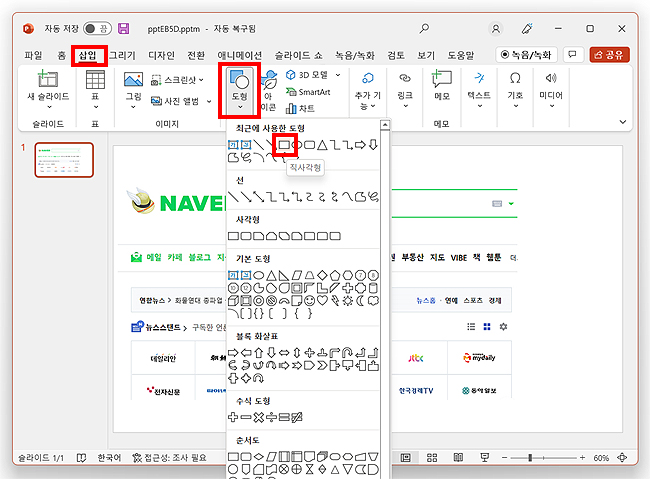Expand the 새 슬라이드 dropdown arrow

[x=49, y=107]
